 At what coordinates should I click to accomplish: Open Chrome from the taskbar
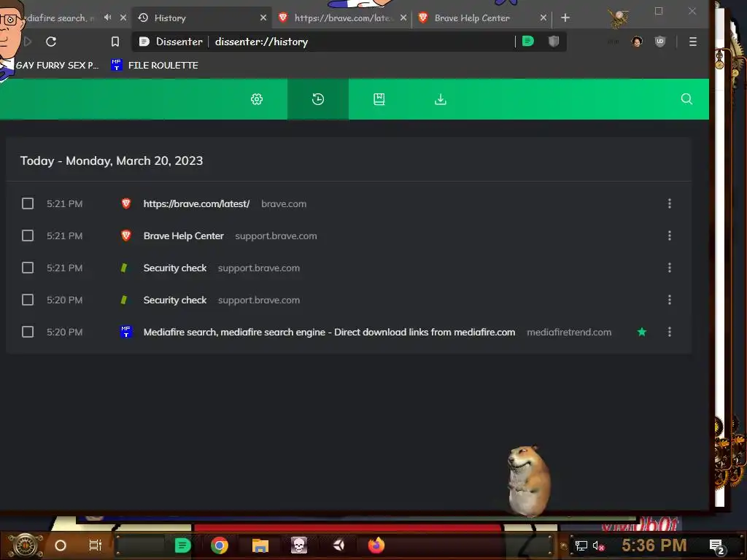[x=220, y=545]
